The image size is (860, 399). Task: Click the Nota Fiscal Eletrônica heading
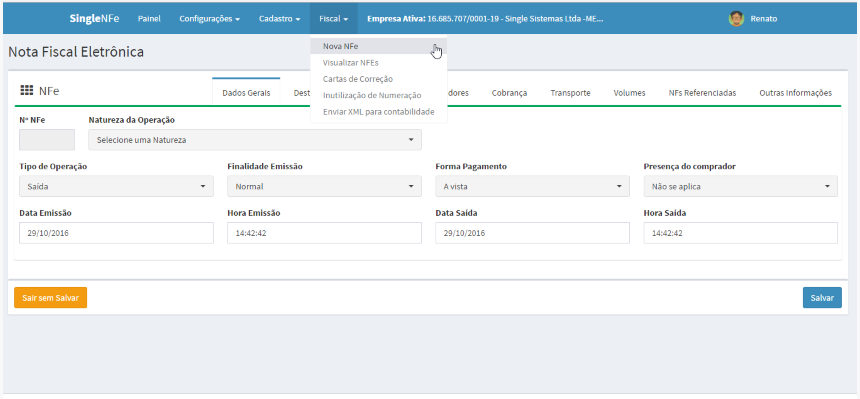tap(76, 52)
